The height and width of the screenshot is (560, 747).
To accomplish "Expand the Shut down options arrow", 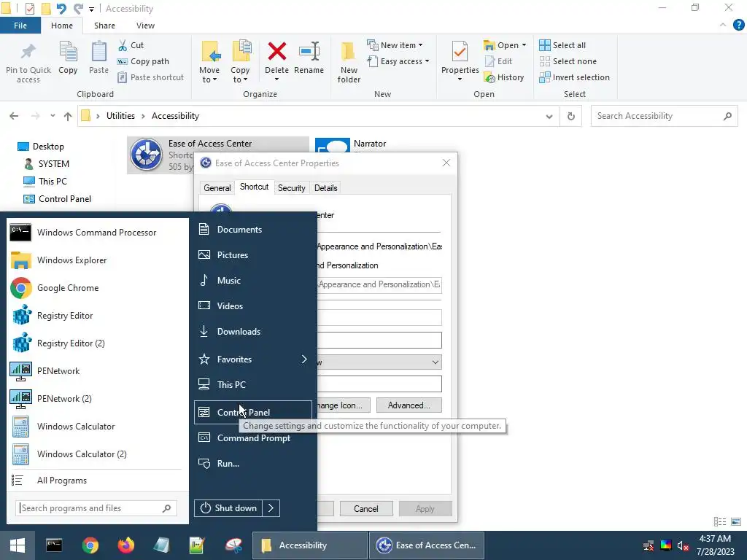I will click(271, 508).
